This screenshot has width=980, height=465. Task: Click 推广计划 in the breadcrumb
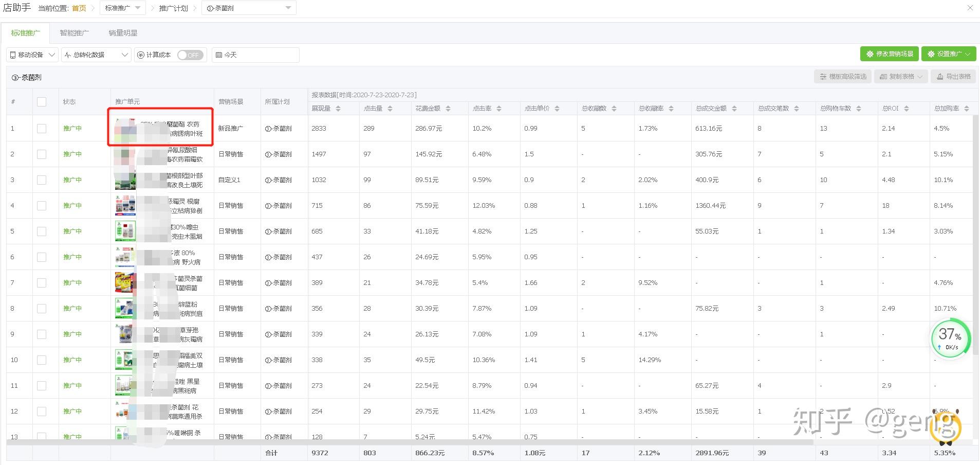pyautogui.click(x=174, y=8)
